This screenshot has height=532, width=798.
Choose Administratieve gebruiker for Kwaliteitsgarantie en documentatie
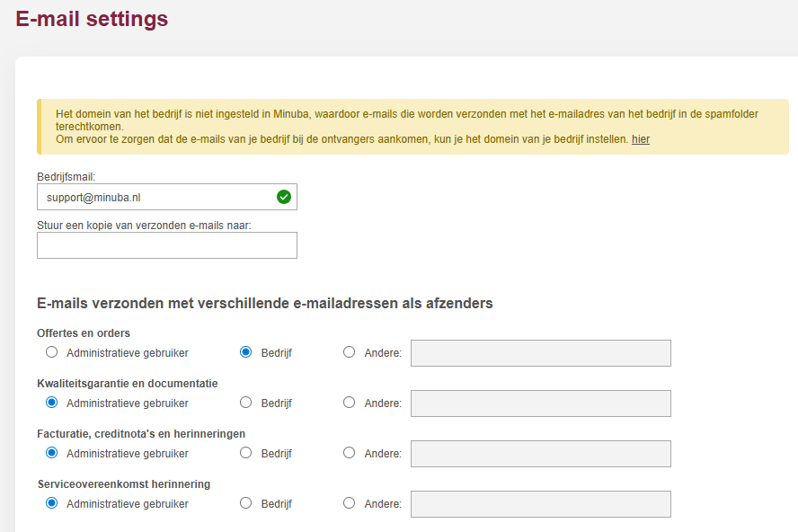(52, 403)
